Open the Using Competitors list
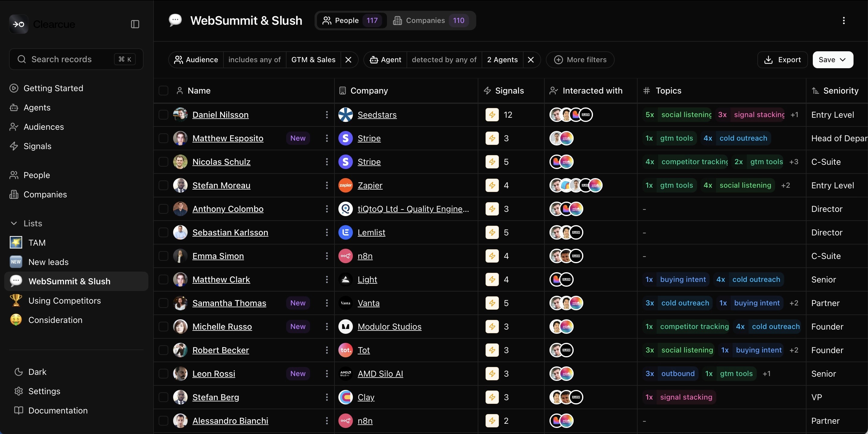 coord(64,301)
